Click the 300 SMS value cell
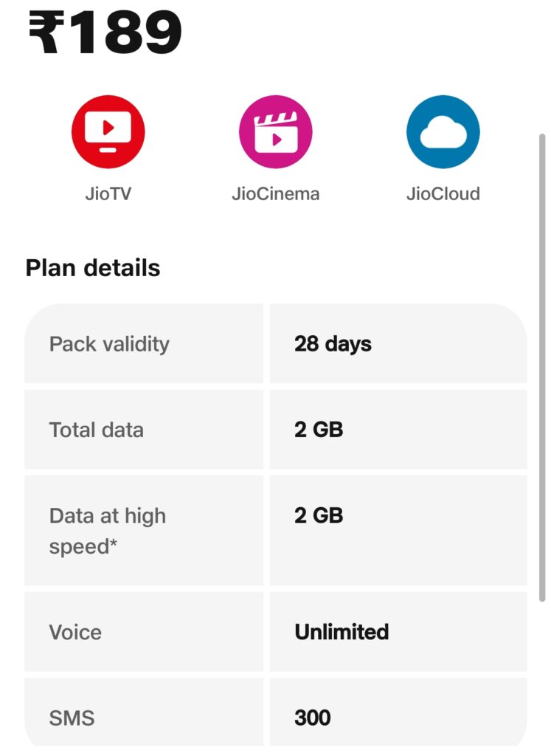 [398, 712]
